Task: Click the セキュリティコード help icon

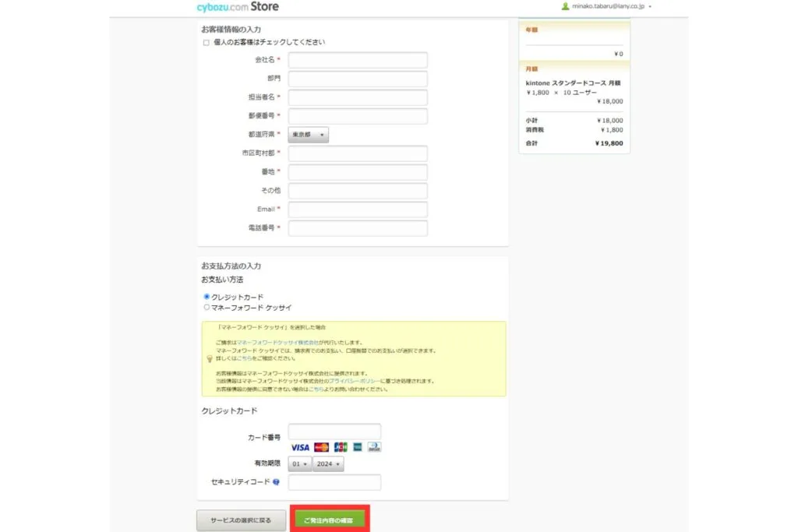Action: (x=276, y=482)
